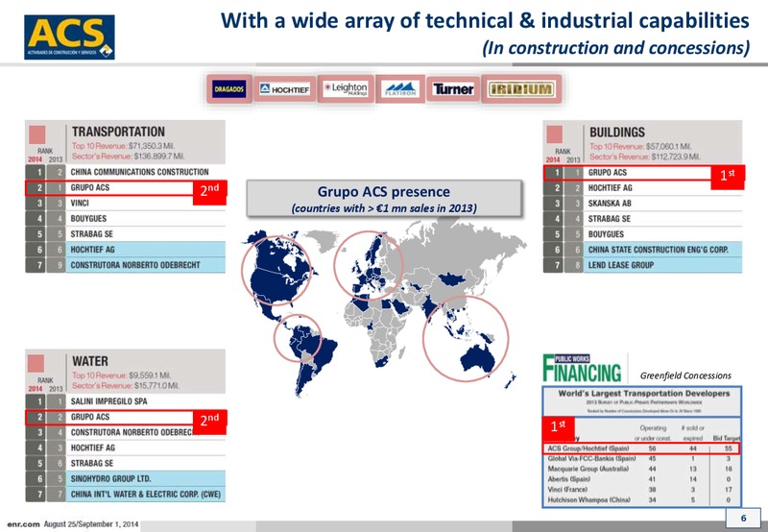This screenshot has height=532, width=768.
Task: Click the pink square beside Buildings heading
Action: coord(555,134)
